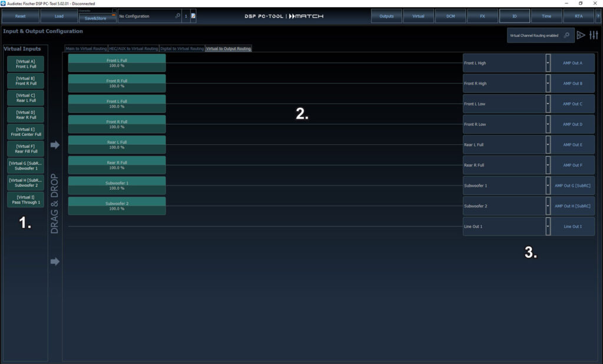This screenshot has height=364, width=603.
Task: Click the question mark help button
Action: pos(598,16)
